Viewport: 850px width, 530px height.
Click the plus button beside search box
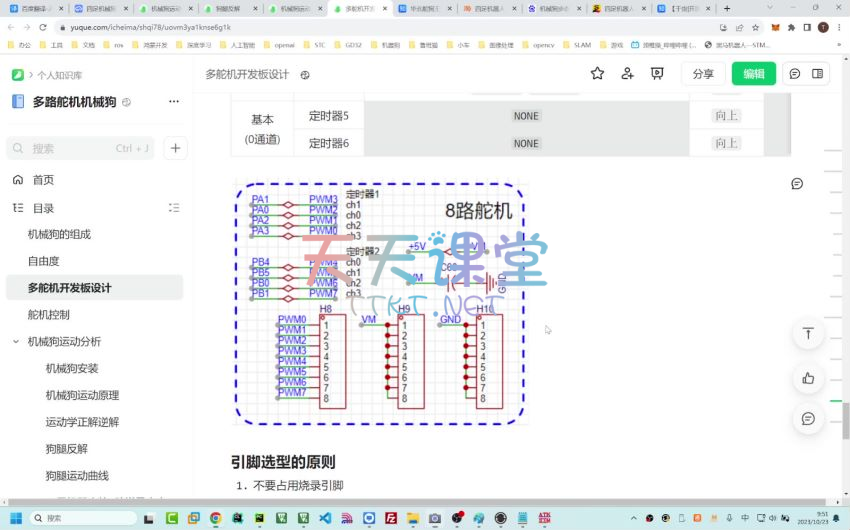tap(175, 149)
